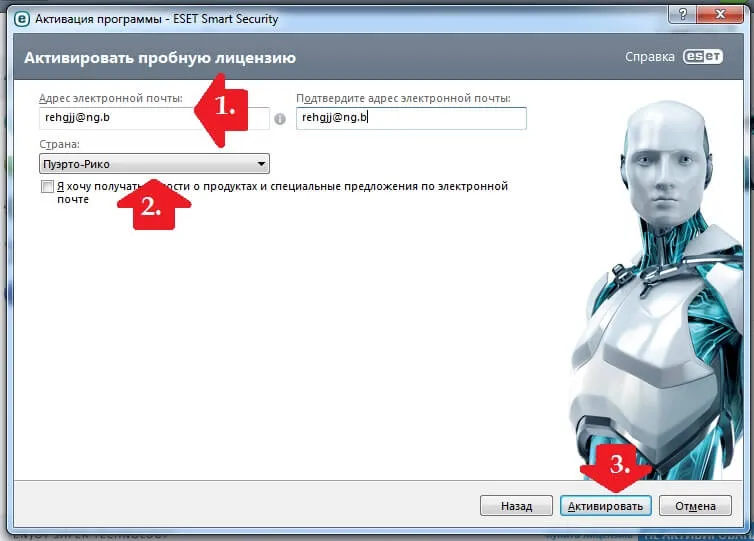Viewport: 754px width, 541px height.
Task: Close the activation window
Action: pos(720,14)
